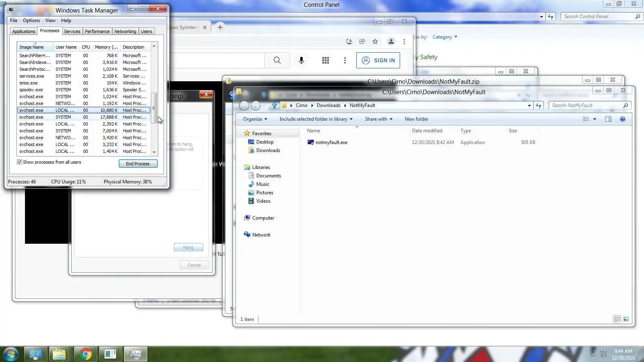
Task: Open Windows Explorer from the taskbar
Action: 59,354
